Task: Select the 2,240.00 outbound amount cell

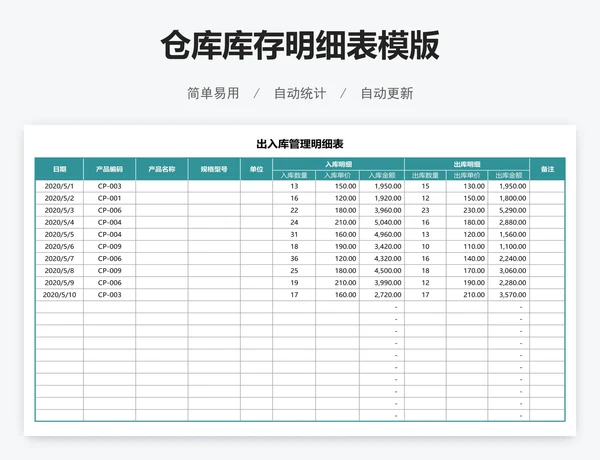Action: tap(509, 259)
